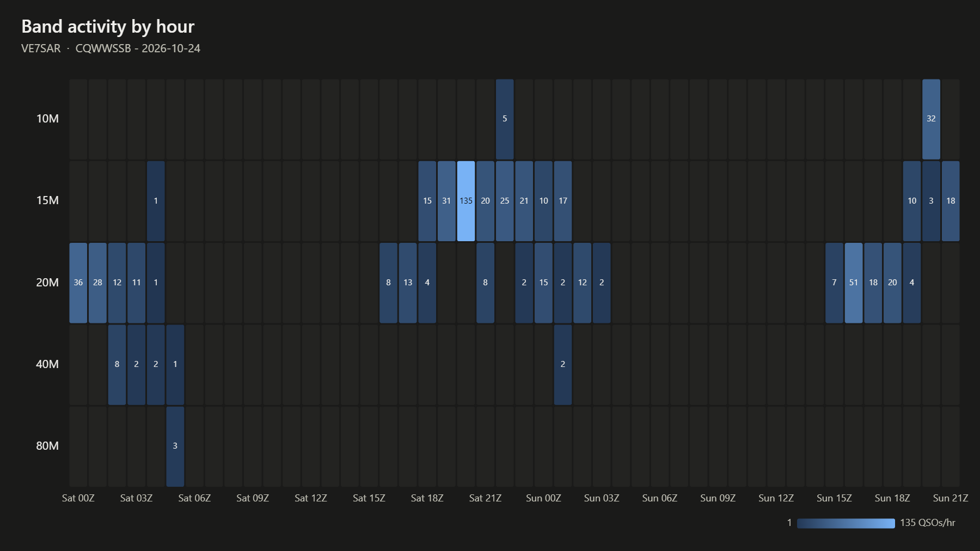This screenshot has height=551, width=980.
Task: Click the Sat 12Z axis label
Action: coord(311,498)
